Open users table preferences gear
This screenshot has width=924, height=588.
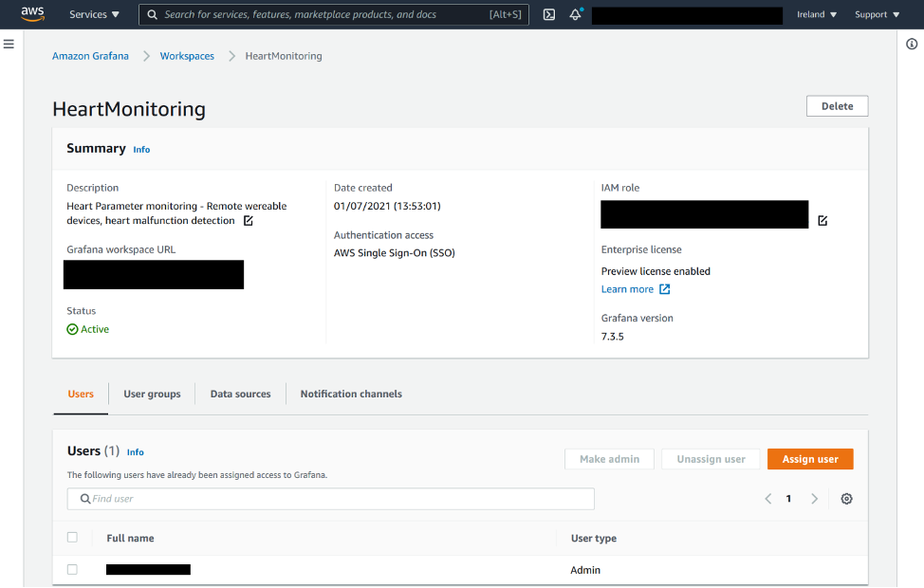pyautogui.click(x=846, y=499)
